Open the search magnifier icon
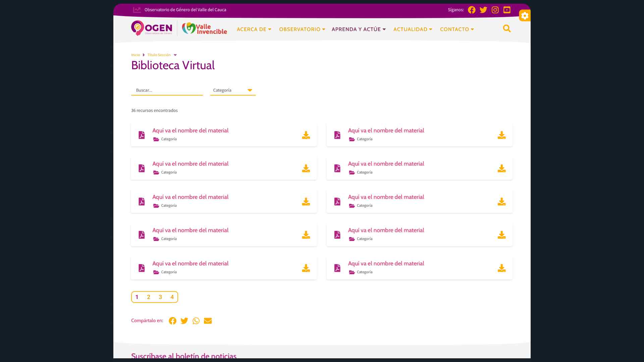 click(x=507, y=29)
